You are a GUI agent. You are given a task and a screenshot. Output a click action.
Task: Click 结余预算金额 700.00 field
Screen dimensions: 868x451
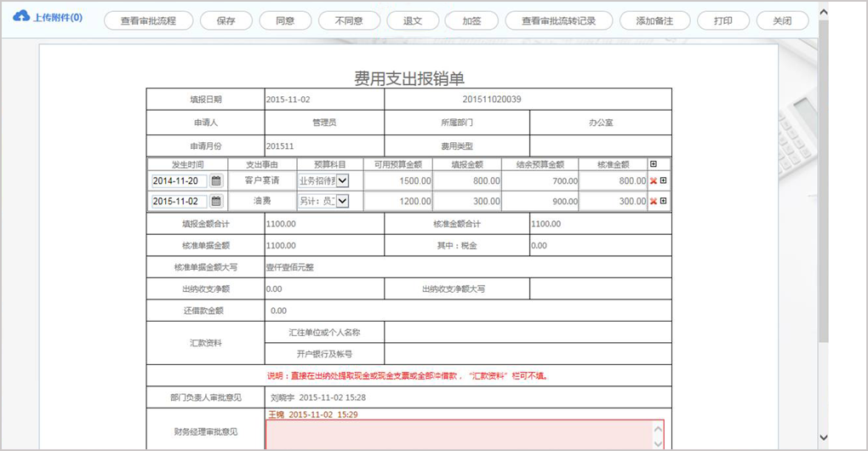pyautogui.click(x=540, y=181)
